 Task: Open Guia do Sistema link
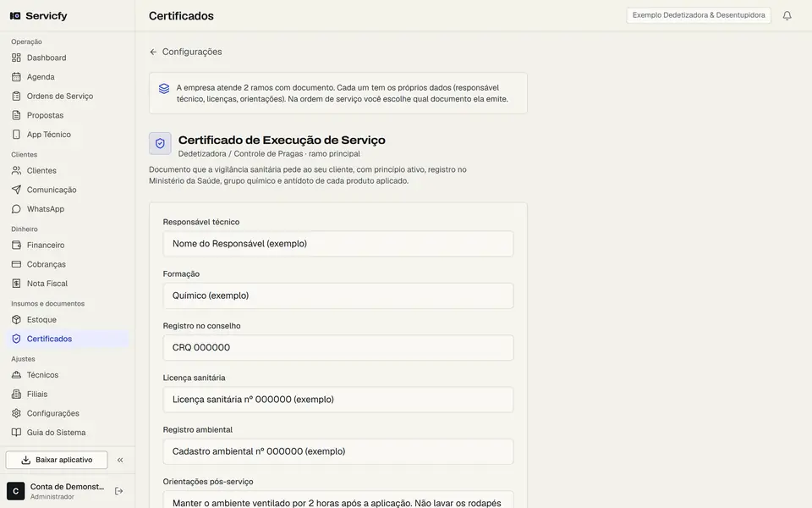68,433
